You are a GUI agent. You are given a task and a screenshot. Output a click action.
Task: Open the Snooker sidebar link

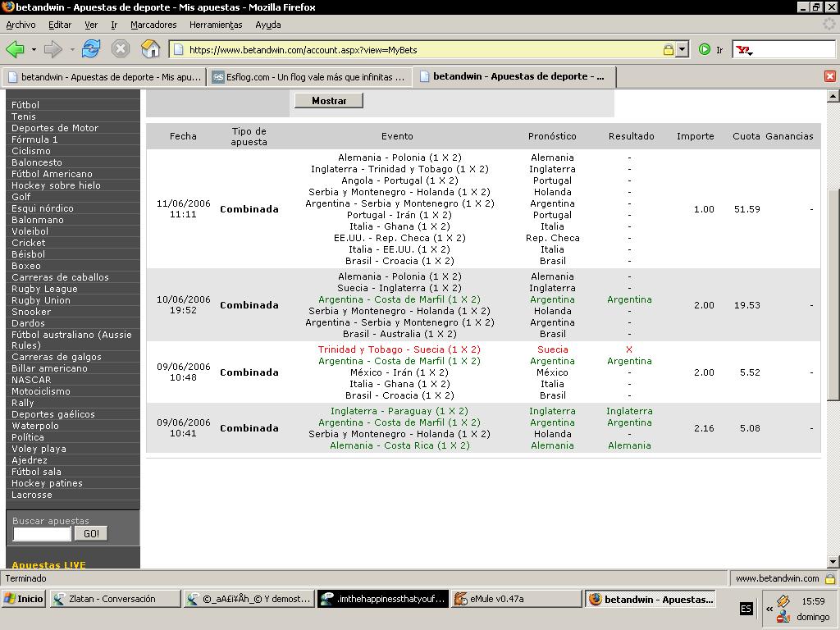point(31,311)
